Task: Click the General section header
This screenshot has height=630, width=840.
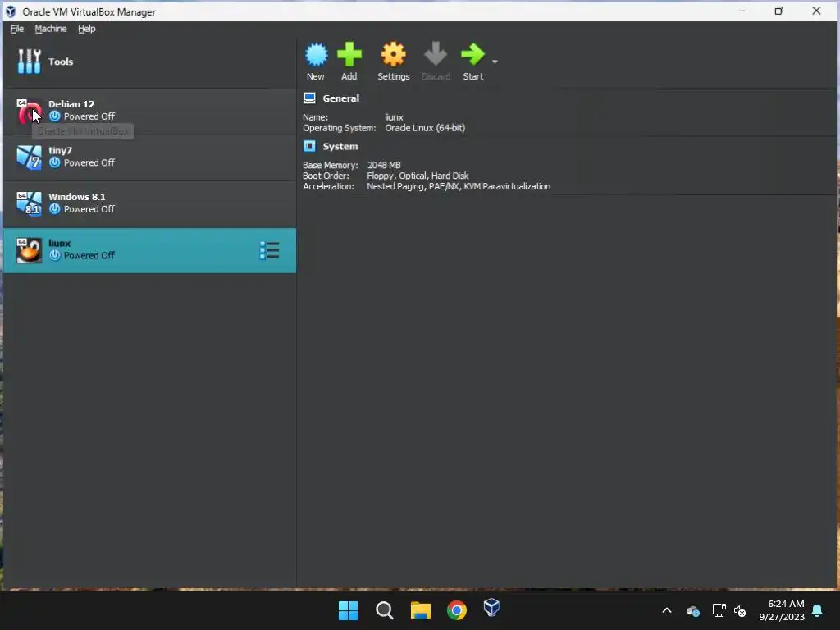Action: click(x=340, y=98)
